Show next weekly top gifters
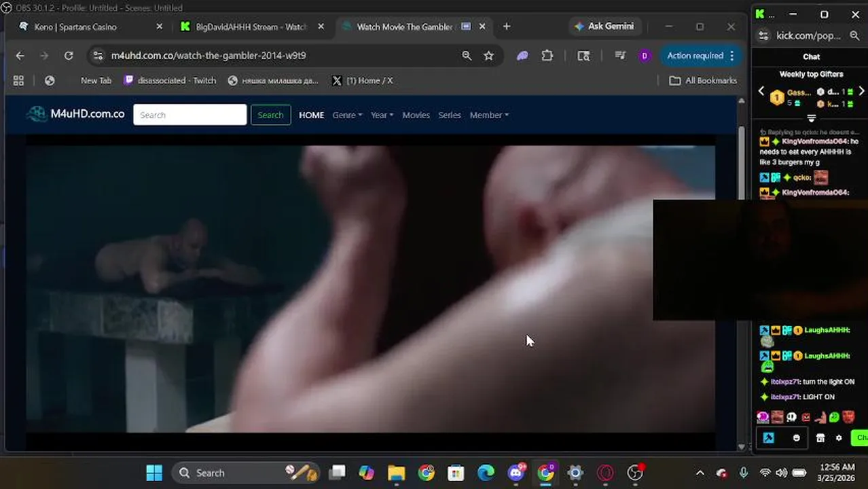 tap(862, 91)
